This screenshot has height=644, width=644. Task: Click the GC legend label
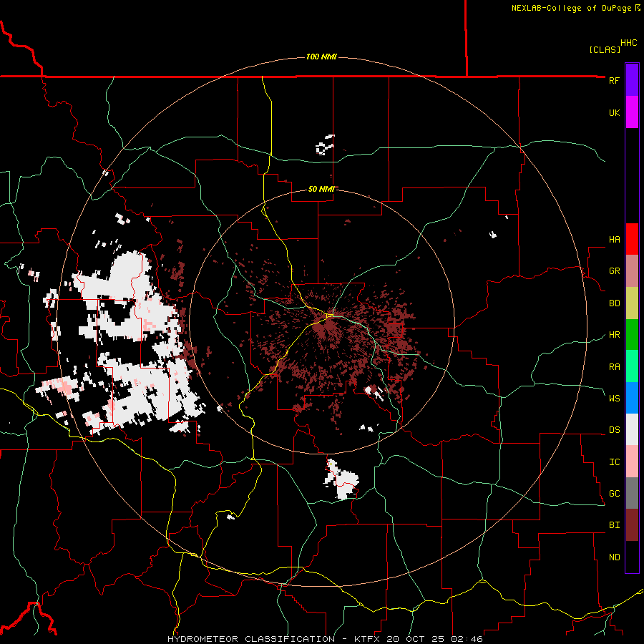tap(614, 493)
